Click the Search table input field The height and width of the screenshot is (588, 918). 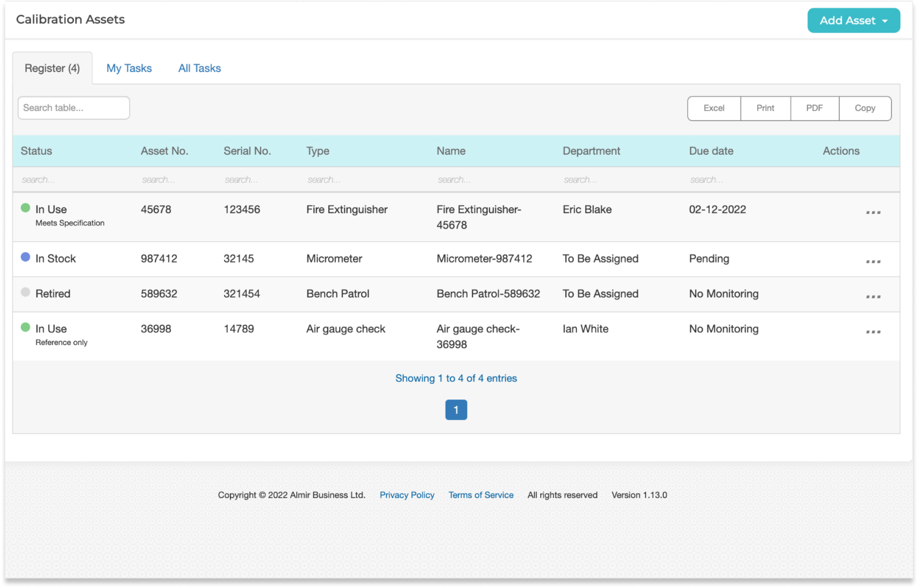click(73, 108)
